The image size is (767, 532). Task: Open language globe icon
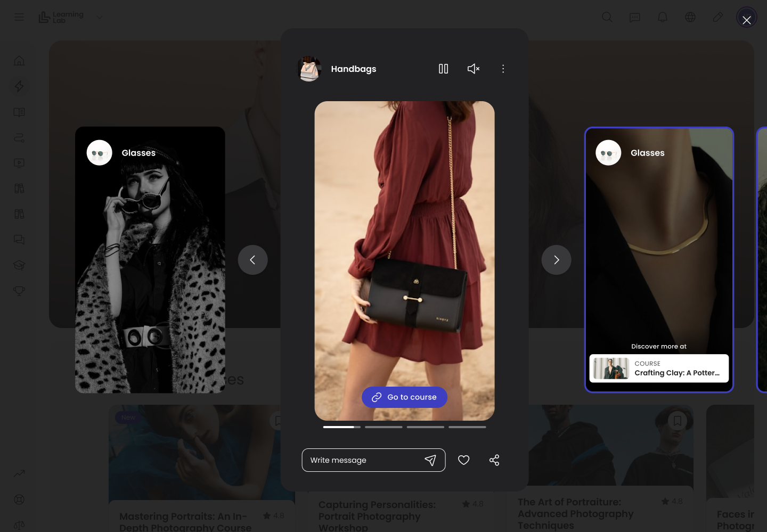tap(690, 17)
